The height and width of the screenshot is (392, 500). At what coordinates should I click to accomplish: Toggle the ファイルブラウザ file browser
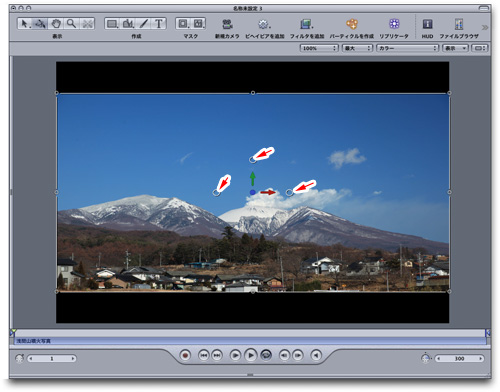pyautogui.click(x=459, y=24)
